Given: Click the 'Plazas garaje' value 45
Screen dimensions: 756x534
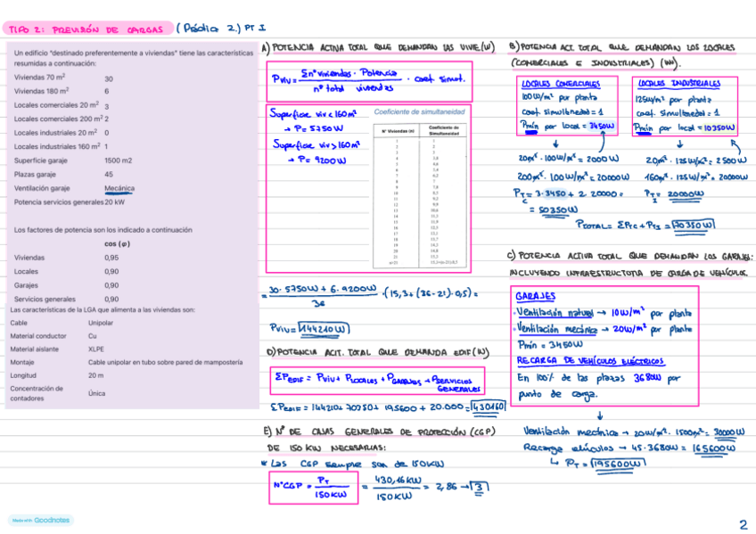Looking at the screenshot, I should pyautogui.click(x=109, y=174).
